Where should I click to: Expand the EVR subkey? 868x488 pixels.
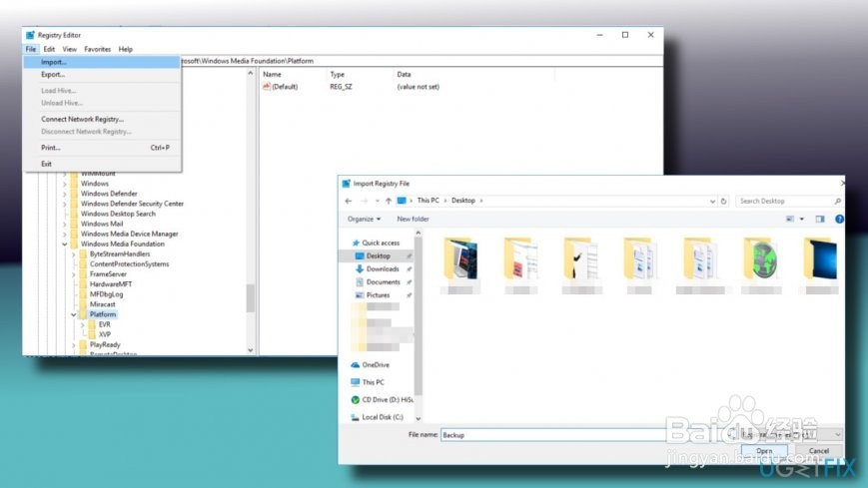83,324
